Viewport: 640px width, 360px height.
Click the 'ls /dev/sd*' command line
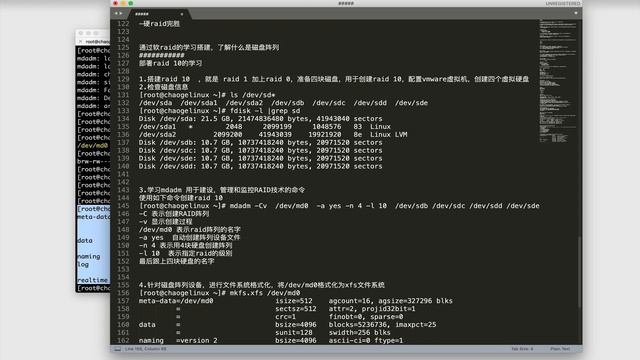pyautogui.click(x=207, y=95)
